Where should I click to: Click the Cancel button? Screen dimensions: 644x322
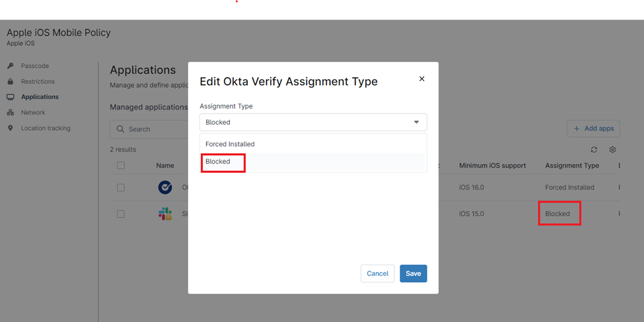pyautogui.click(x=377, y=273)
